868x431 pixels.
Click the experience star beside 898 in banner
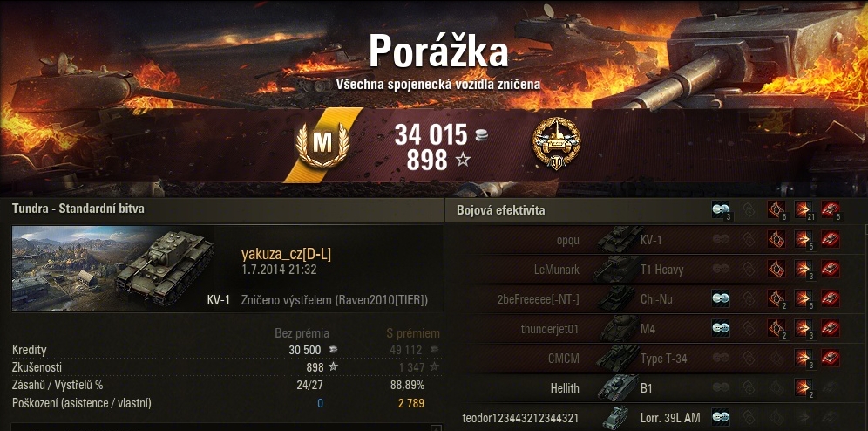[463, 161]
